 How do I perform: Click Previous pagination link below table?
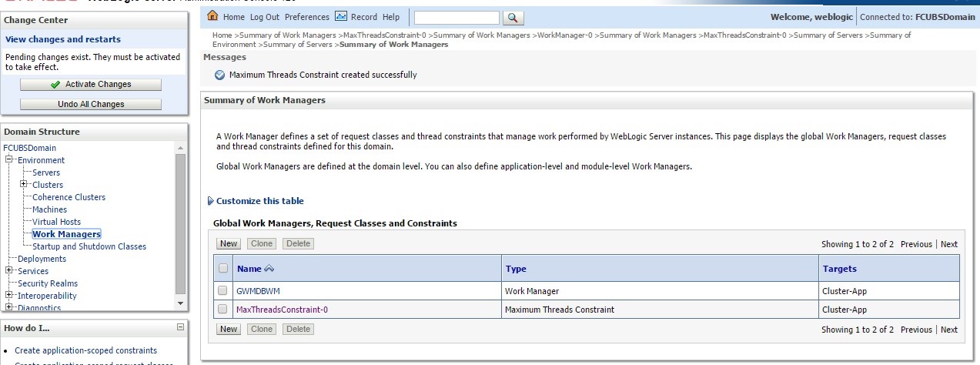click(916, 330)
